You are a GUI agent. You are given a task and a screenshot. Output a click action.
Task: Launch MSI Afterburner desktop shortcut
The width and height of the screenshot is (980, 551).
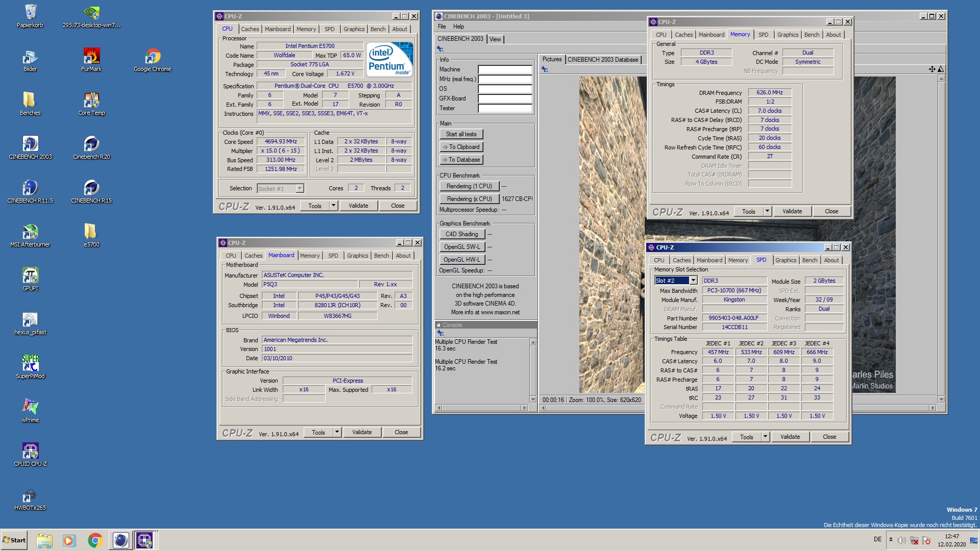click(x=30, y=236)
